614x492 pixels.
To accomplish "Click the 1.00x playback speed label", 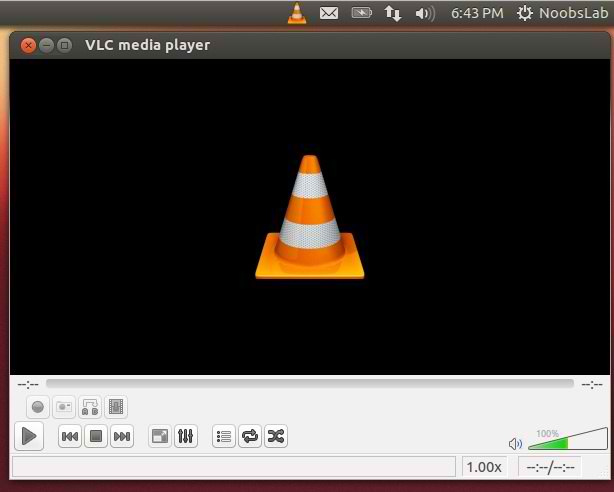I will click(484, 467).
